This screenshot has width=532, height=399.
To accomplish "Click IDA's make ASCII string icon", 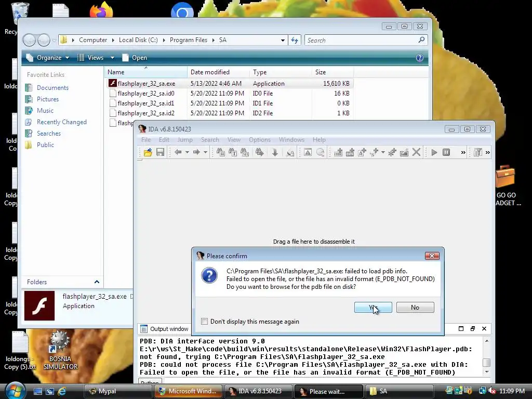I will pos(362,152).
